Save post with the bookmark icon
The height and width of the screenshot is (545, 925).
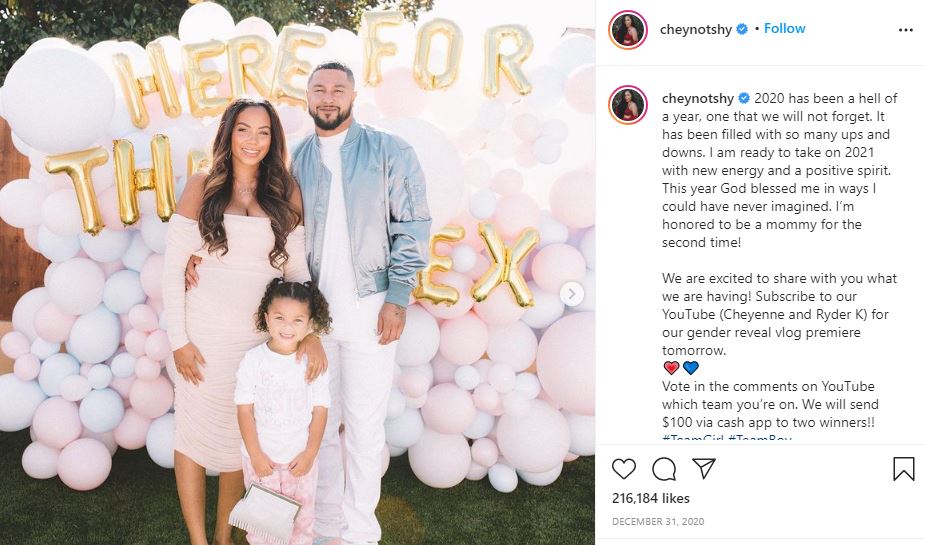903,469
